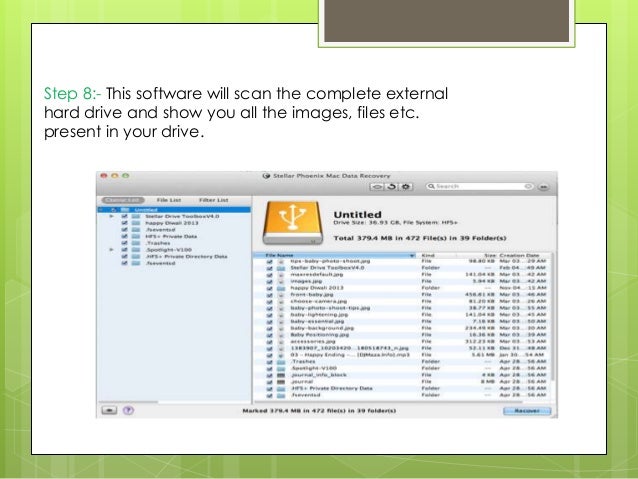Image resolution: width=638 pixels, height=479 pixels.
Task: Select Untitled volume in the tree
Action: click(x=174, y=210)
